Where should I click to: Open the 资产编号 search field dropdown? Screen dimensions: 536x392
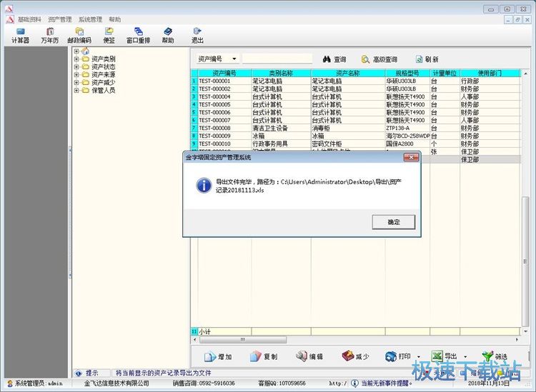[x=234, y=59]
